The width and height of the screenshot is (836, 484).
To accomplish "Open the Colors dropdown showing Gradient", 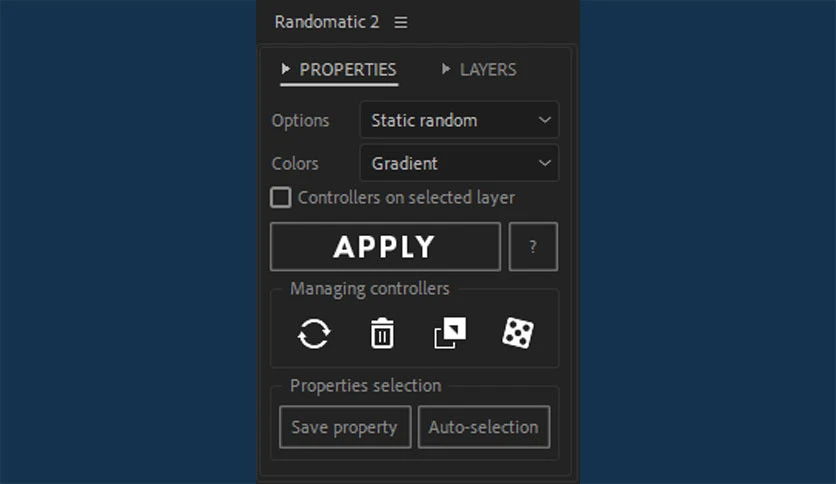I will click(x=459, y=163).
